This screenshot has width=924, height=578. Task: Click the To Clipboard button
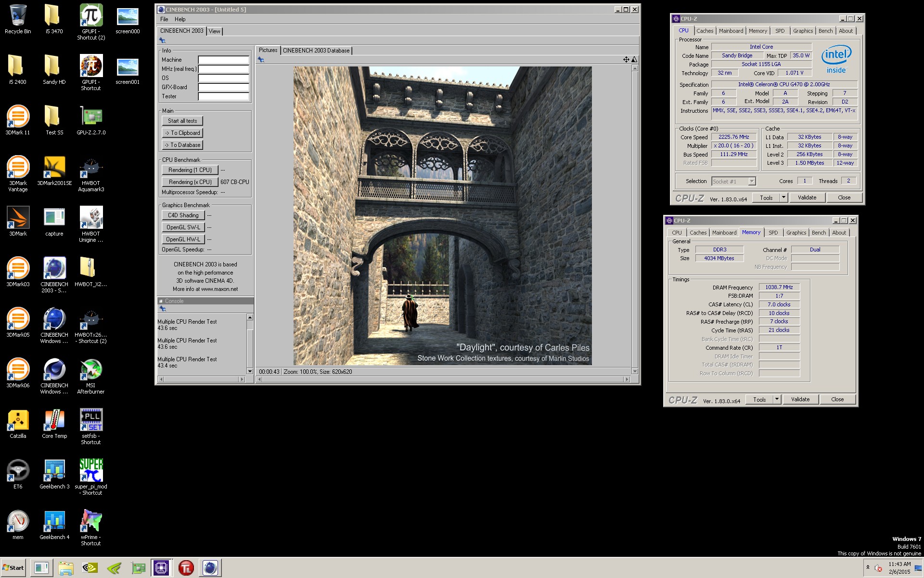pyautogui.click(x=182, y=133)
